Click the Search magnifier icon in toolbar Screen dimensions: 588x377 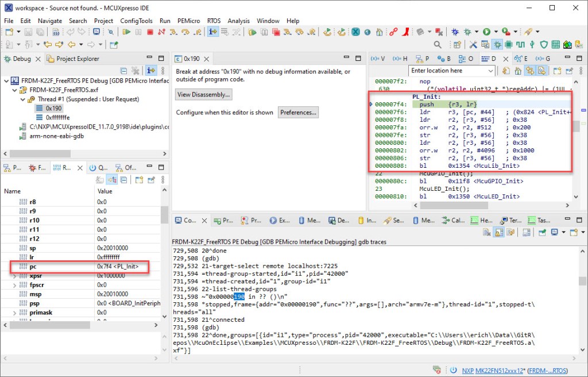point(438,45)
